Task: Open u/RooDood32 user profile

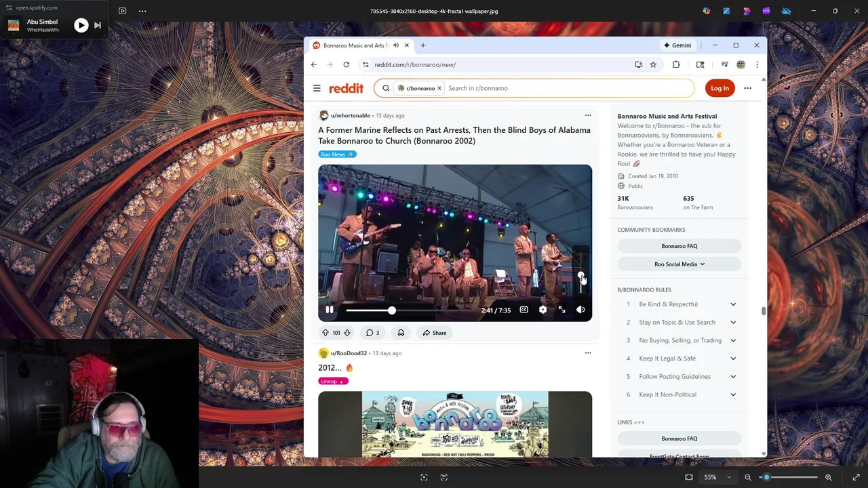Action: [349, 353]
